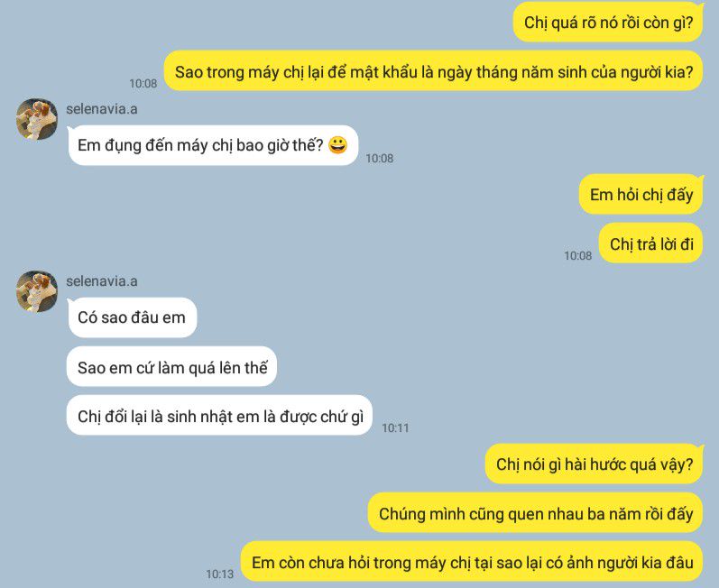Tap the lower selenavia.a username label

click(102, 281)
